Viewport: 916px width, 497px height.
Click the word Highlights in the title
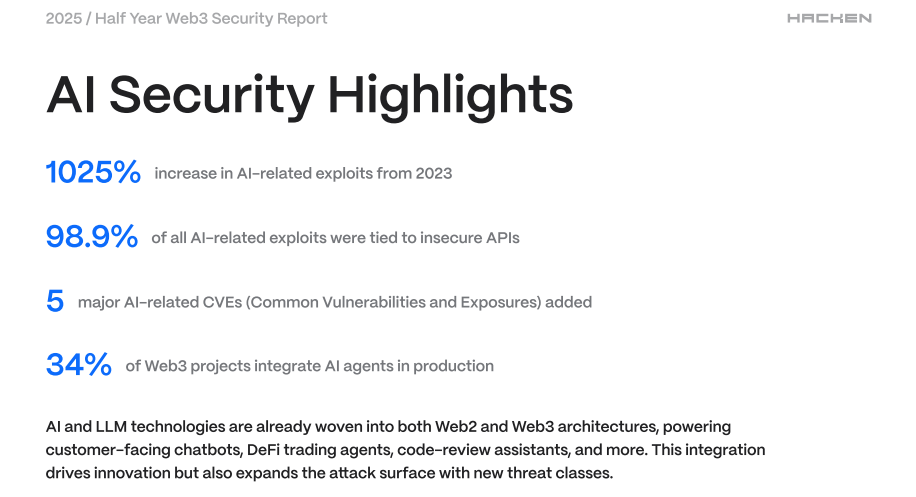[x=450, y=96]
